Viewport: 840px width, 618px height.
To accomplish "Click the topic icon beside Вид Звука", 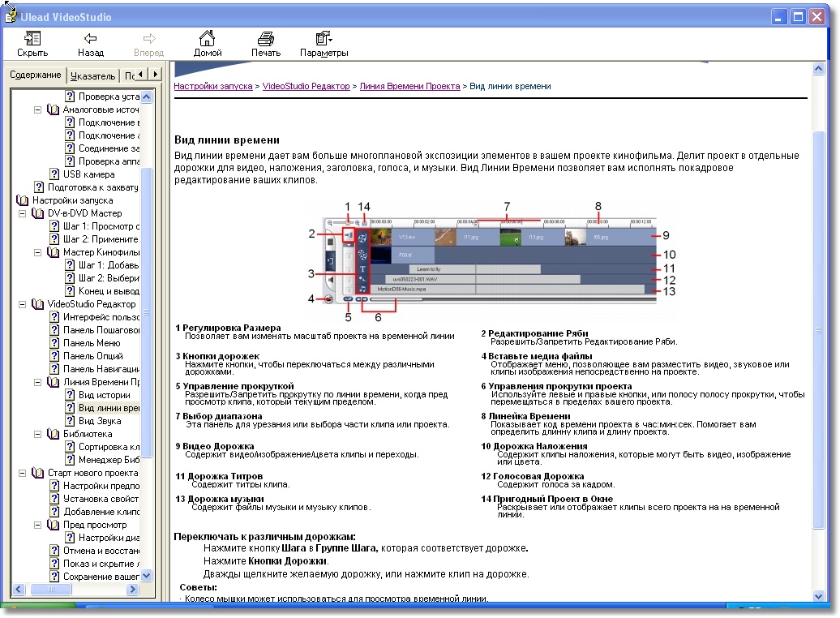I will point(71,421).
